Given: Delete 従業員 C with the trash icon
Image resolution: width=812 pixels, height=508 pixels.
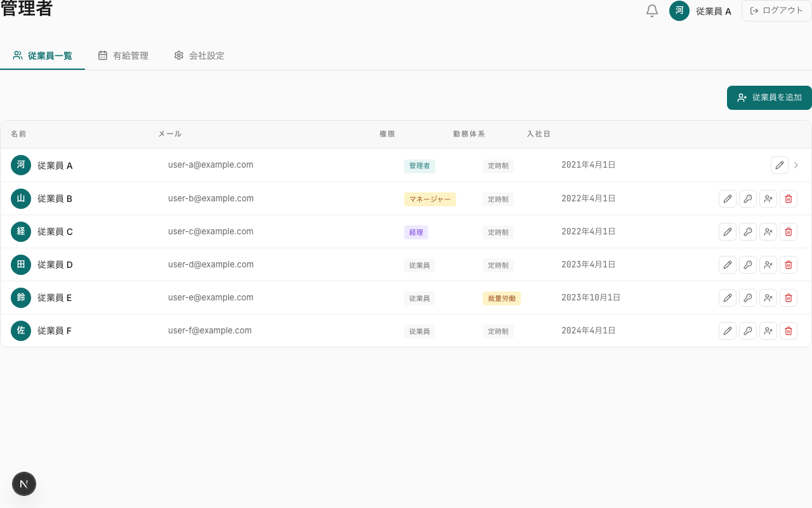Looking at the screenshot, I should click(789, 232).
